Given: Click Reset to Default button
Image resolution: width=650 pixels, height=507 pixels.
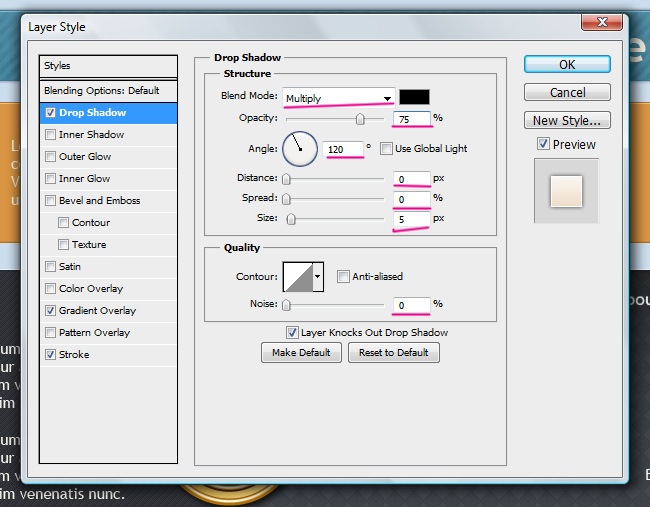Looking at the screenshot, I should coord(394,353).
